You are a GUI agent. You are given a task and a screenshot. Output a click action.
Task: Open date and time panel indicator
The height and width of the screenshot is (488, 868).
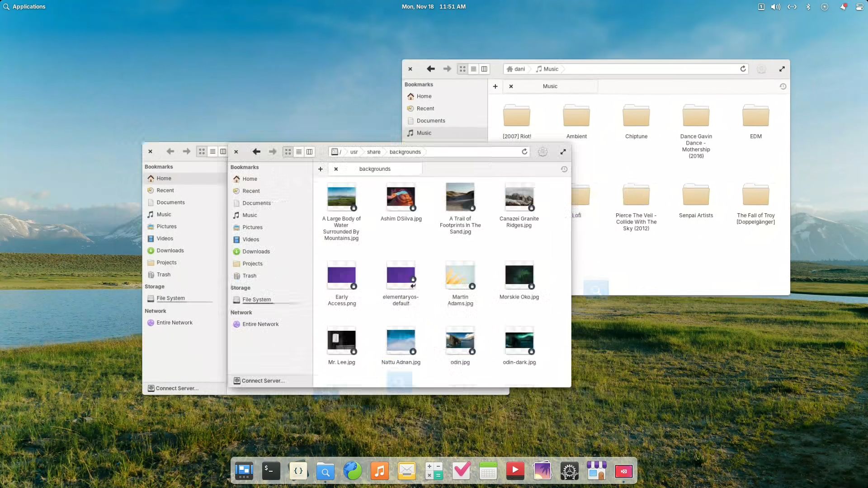pyautogui.click(x=434, y=7)
